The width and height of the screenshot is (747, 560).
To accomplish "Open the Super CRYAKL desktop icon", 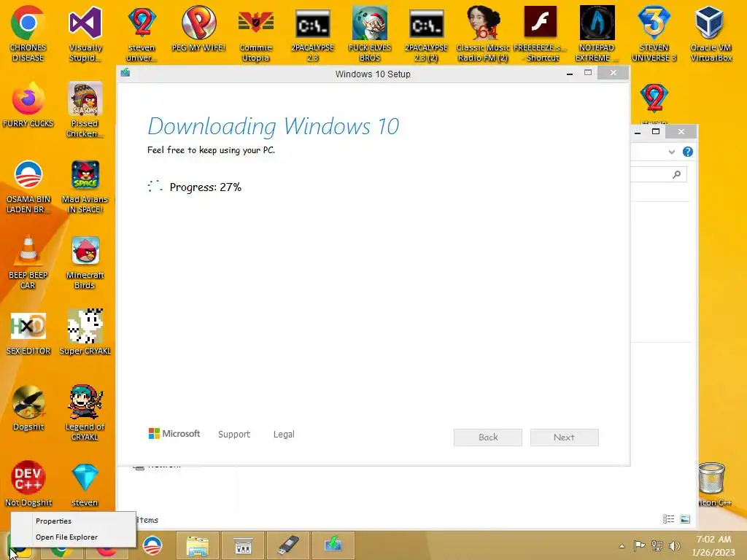I will point(85,333).
